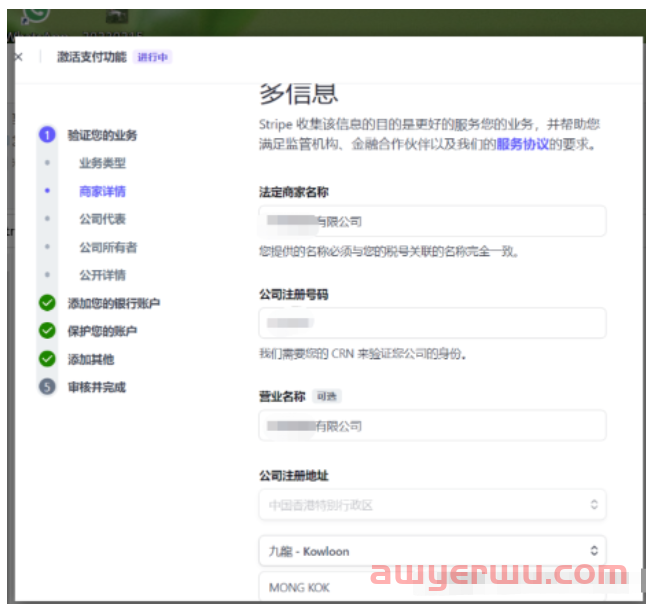The width and height of the screenshot is (646, 604).
Task: Click green checkmark beside 保护您的账户
Action: click(x=47, y=331)
